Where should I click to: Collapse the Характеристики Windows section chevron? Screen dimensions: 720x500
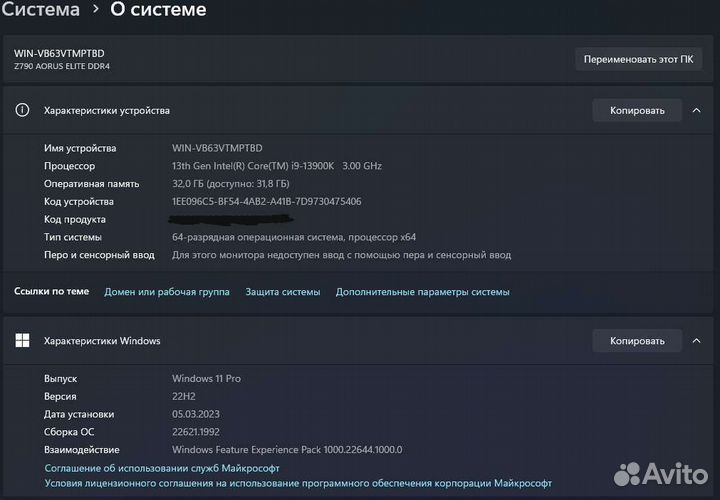pos(696,341)
